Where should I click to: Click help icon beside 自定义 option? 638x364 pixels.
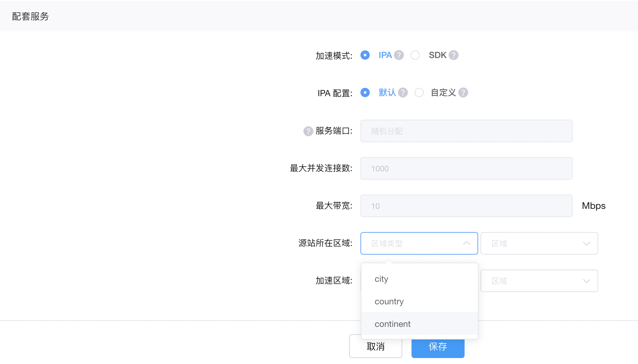(463, 92)
